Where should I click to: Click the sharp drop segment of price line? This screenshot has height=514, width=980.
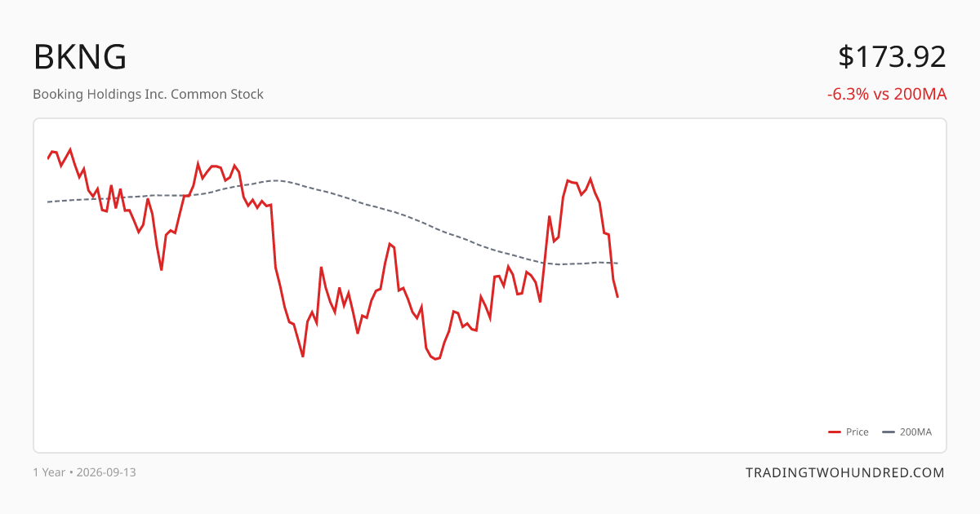pos(273,236)
